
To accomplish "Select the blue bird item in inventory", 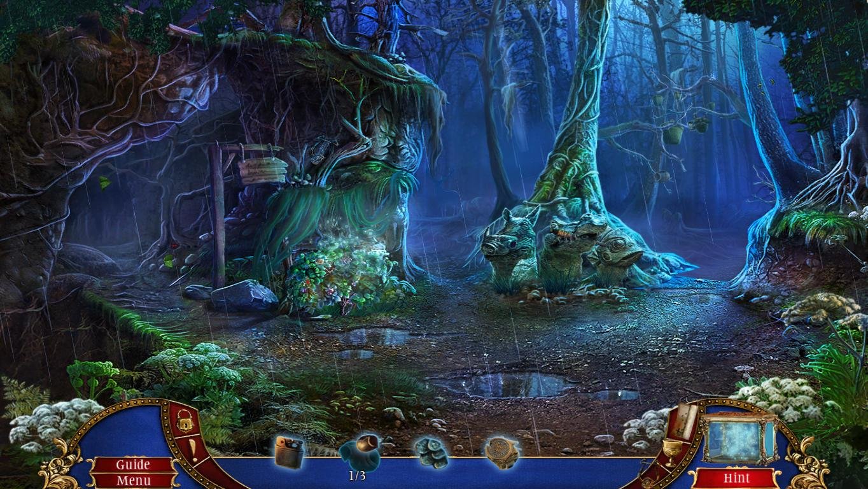I will click(360, 452).
